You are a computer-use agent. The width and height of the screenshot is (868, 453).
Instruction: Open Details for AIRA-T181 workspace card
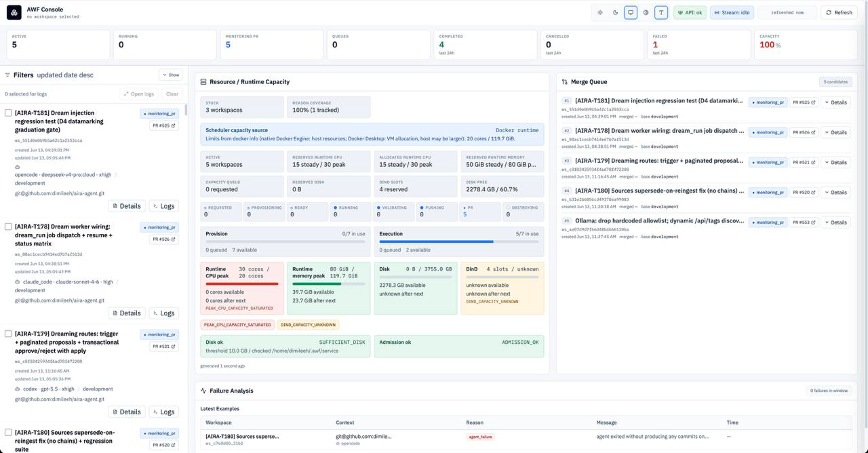click(x=127, y=206)
